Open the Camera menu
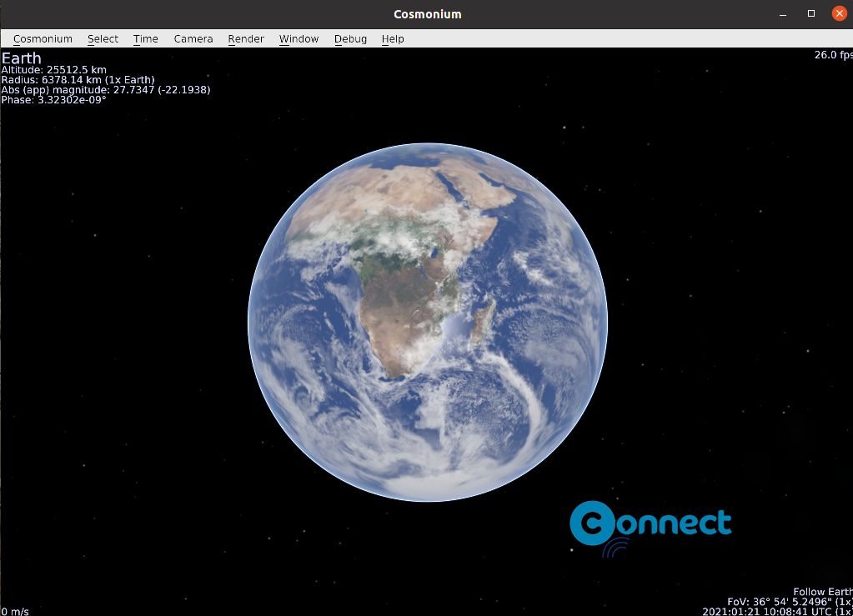The height and width of the screenshot is (616, 853). (x=193, y=38)
